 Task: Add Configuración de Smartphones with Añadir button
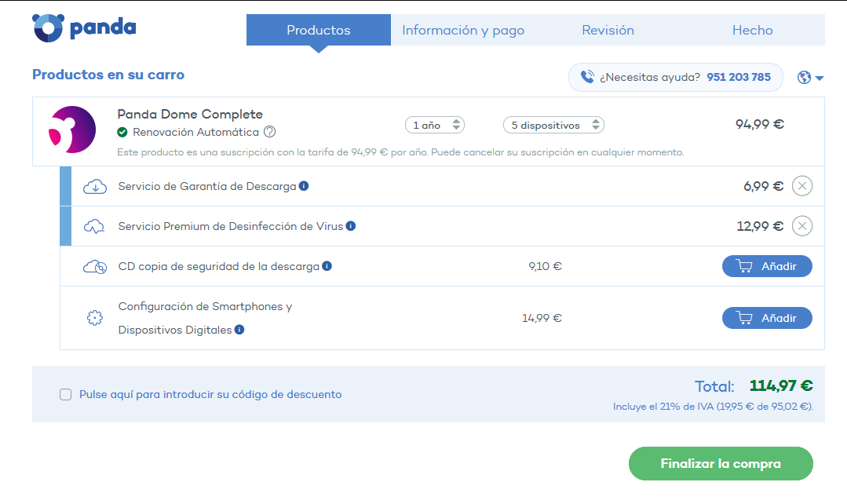pos(767,318)
